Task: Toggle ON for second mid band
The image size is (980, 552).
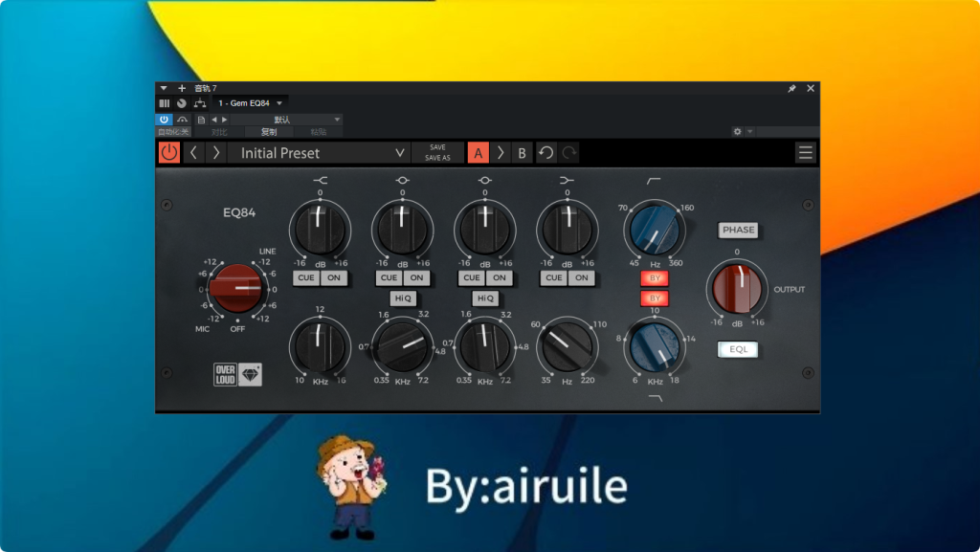Action: 499,277
